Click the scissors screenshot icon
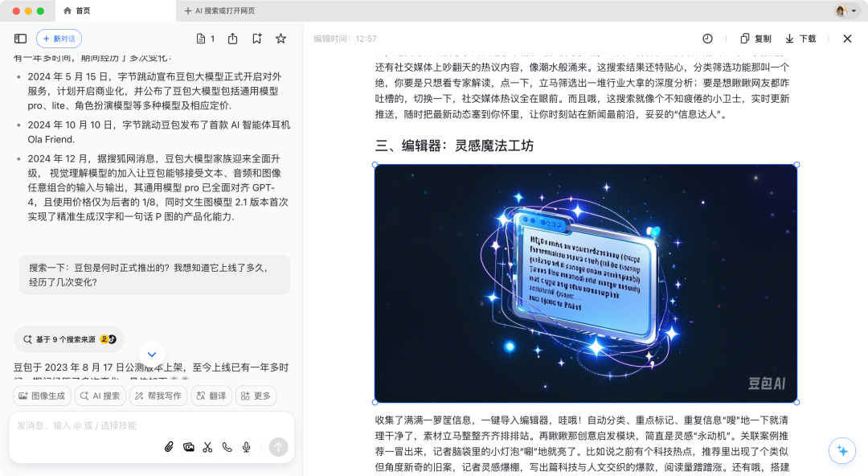The image size is (868, 476). coord(208,447)
